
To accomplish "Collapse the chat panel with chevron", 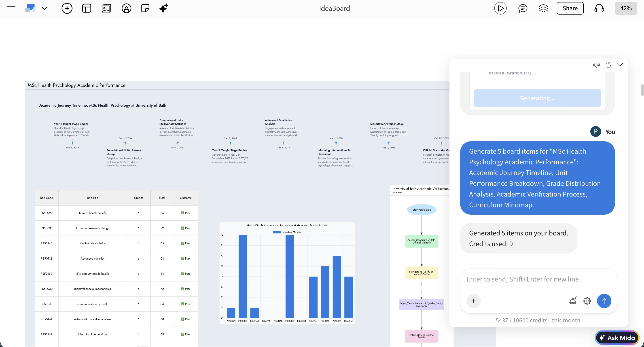I will click(620, 65).
